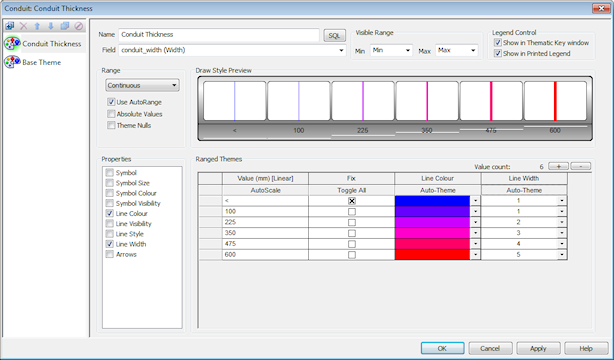
Task: Click the add new theme toolbar icon
Action: point(10,26)
